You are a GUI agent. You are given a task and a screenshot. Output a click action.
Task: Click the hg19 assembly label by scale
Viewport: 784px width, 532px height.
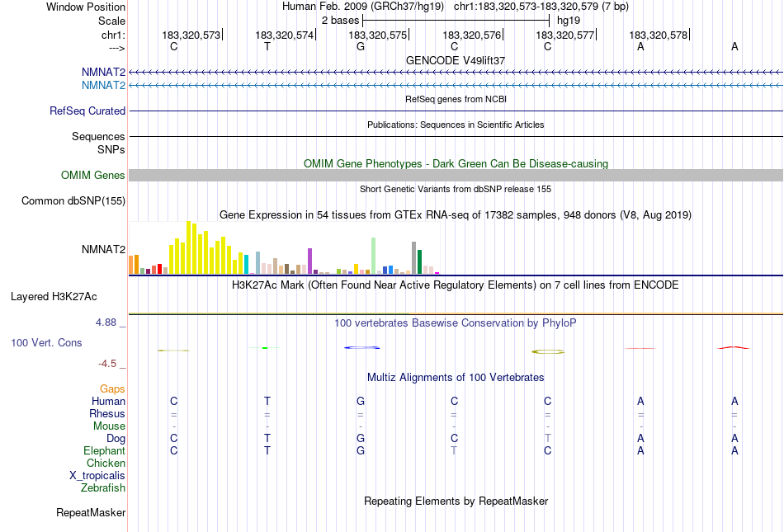point(569,21)
